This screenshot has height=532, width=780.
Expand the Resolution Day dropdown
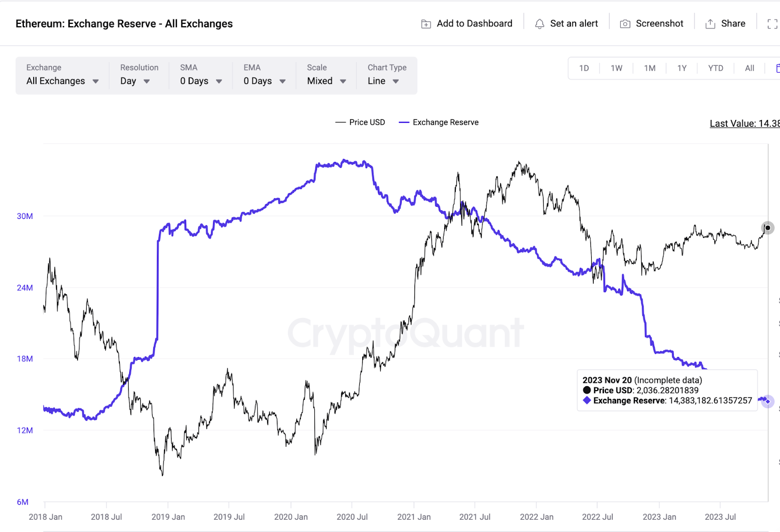[x=135, y=81]
